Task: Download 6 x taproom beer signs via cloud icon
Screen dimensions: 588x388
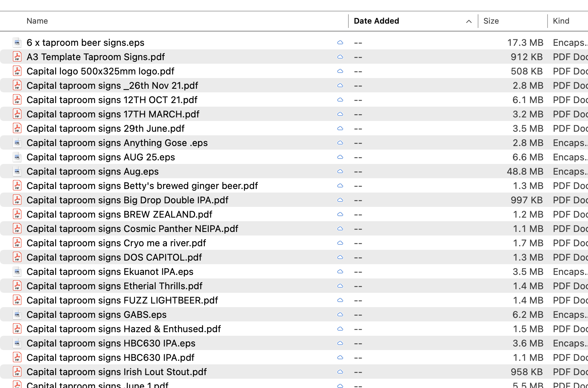Action: (x=340, y=43)
